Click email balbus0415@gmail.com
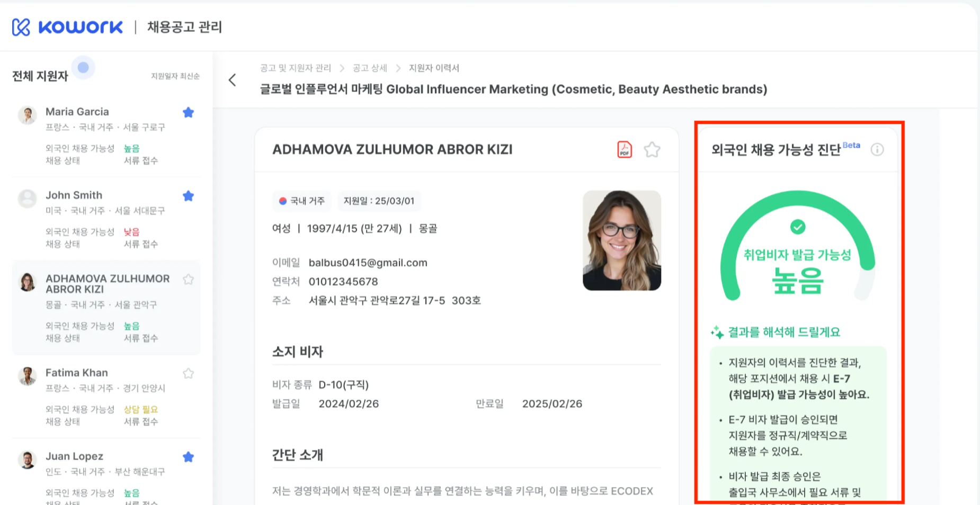This screenshot has width=980, height=505. pos(368,263)
